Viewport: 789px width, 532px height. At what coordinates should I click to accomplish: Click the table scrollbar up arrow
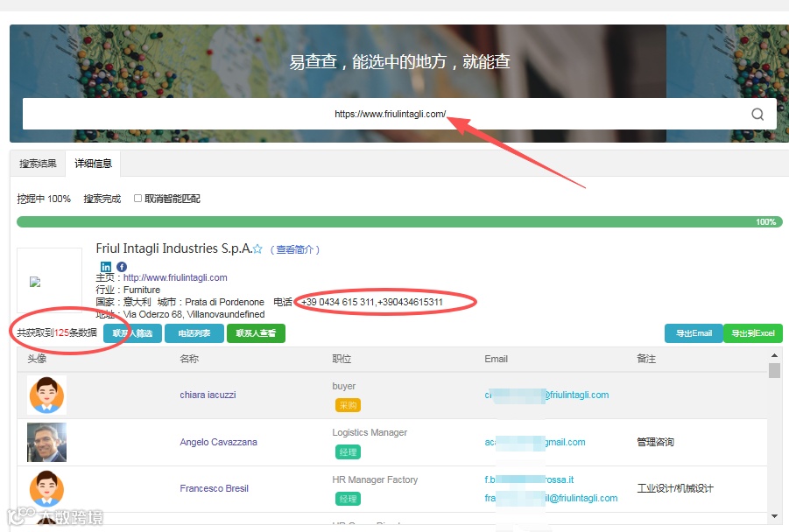[x=774, y=355]
